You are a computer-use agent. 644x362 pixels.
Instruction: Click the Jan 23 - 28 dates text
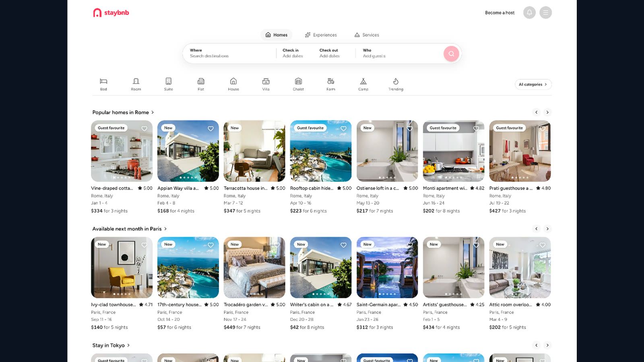click(x=367, y=319)
